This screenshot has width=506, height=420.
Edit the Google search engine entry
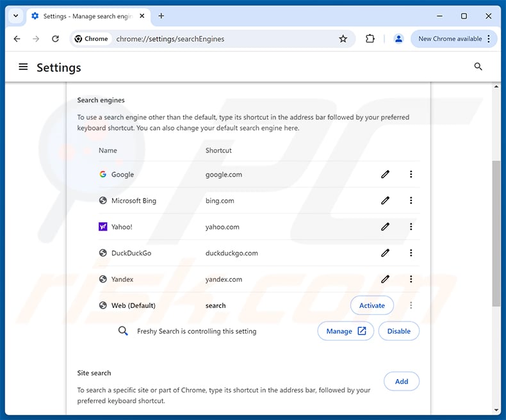tap(385, 175)
